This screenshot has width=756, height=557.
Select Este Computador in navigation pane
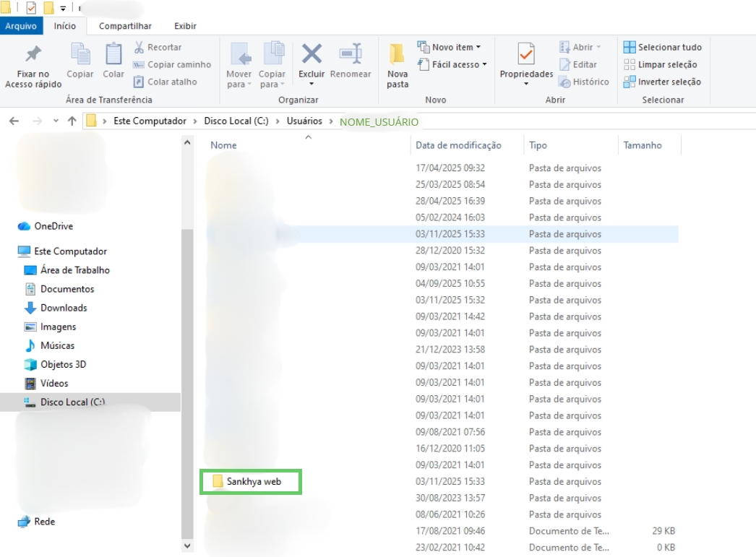coord(62,251)
